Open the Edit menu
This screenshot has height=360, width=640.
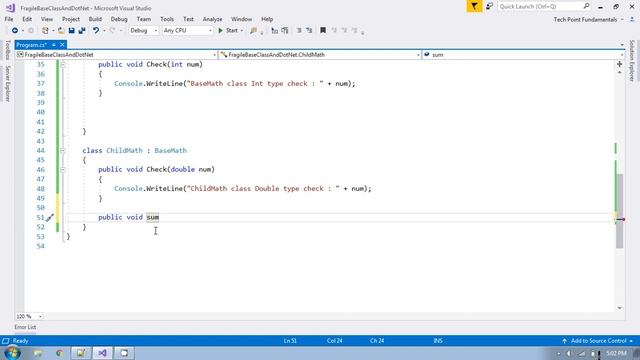click(27, 19)
